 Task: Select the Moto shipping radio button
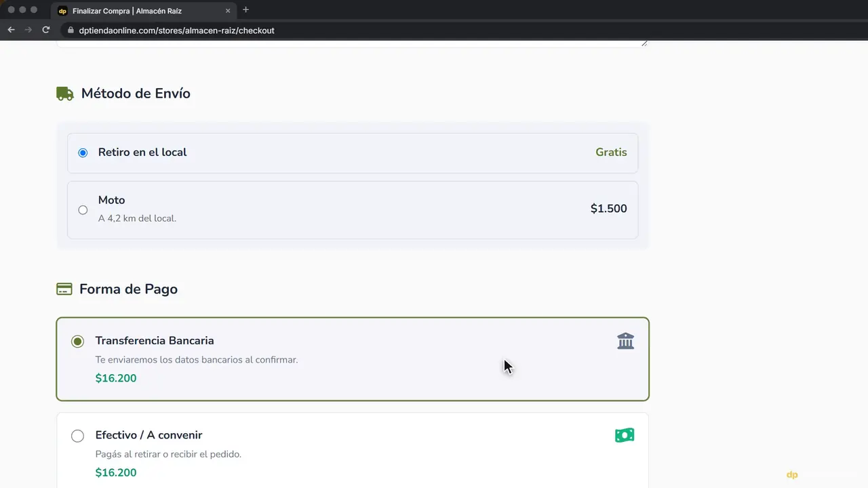pyautogui.click(x=83, y=210)
